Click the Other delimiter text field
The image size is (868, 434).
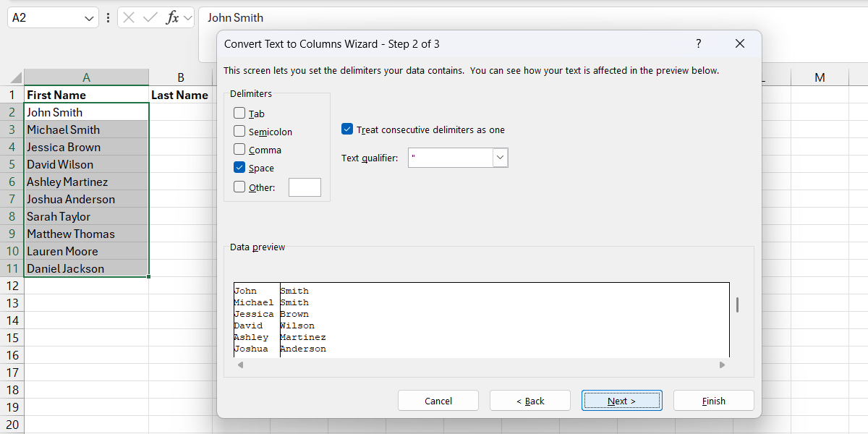(305, 187)
